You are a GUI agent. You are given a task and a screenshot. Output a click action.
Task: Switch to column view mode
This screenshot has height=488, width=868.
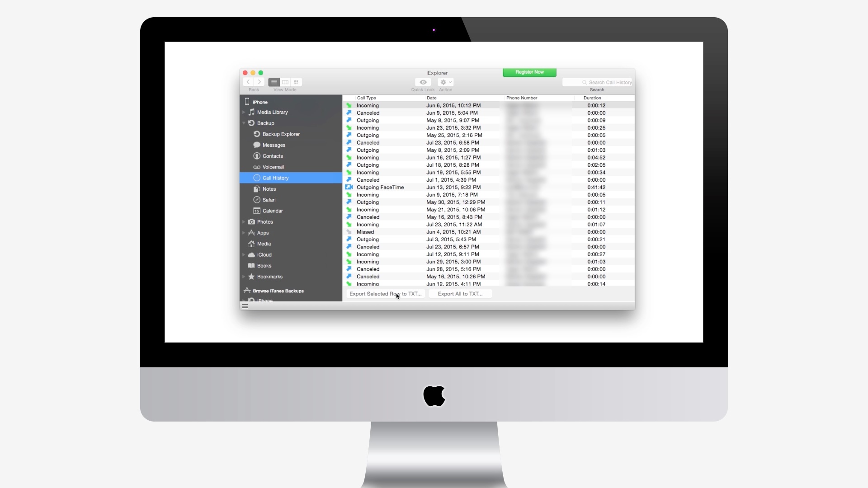tap(285, 82)
